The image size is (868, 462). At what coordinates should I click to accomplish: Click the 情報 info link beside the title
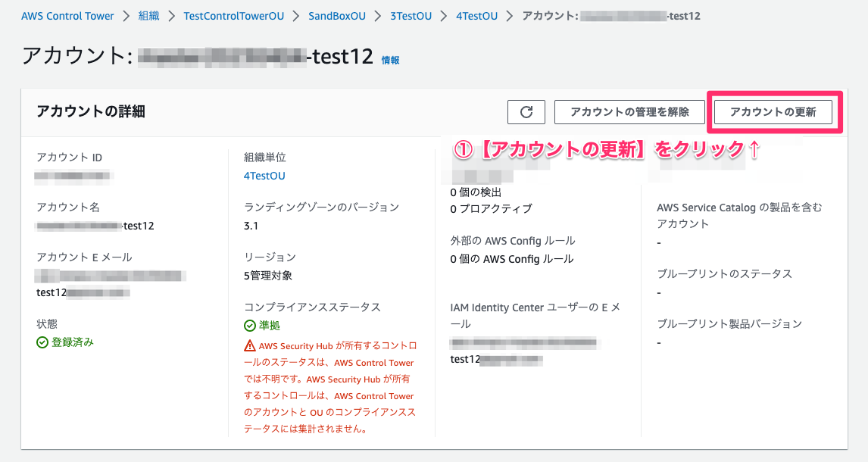(x=390, y=61)
